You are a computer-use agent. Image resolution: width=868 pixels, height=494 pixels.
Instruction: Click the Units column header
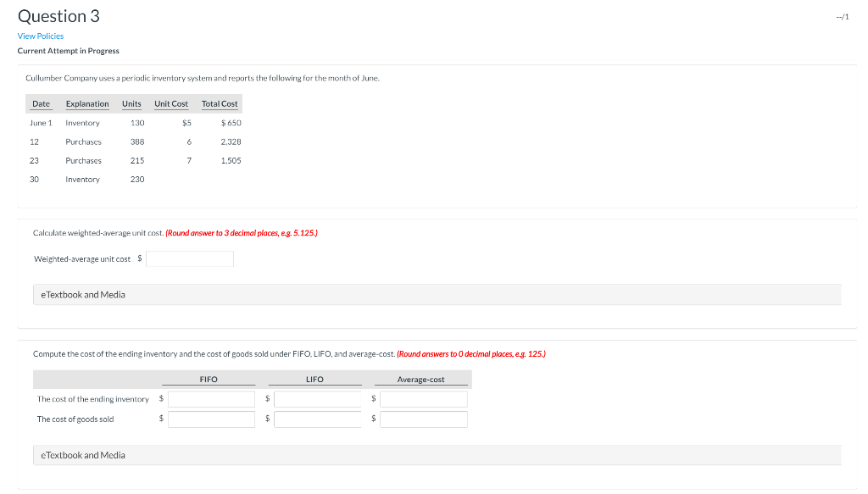pos(131,103)
